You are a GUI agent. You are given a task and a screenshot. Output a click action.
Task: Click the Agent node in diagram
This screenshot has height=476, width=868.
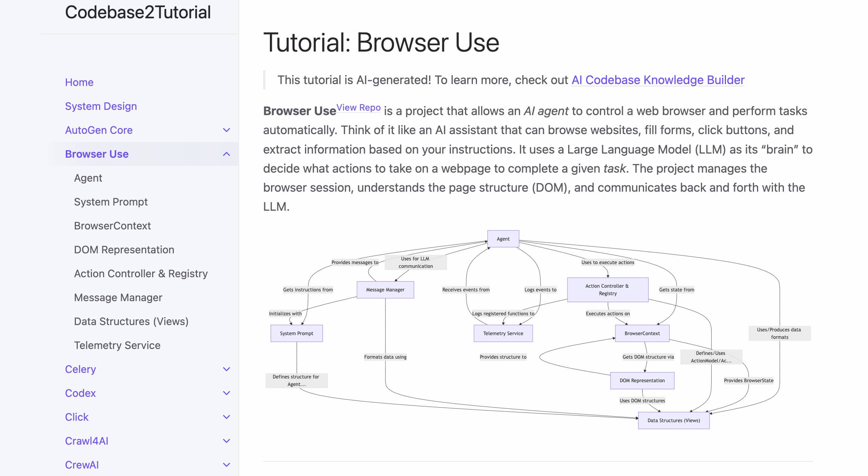click(x=503, y=239)
